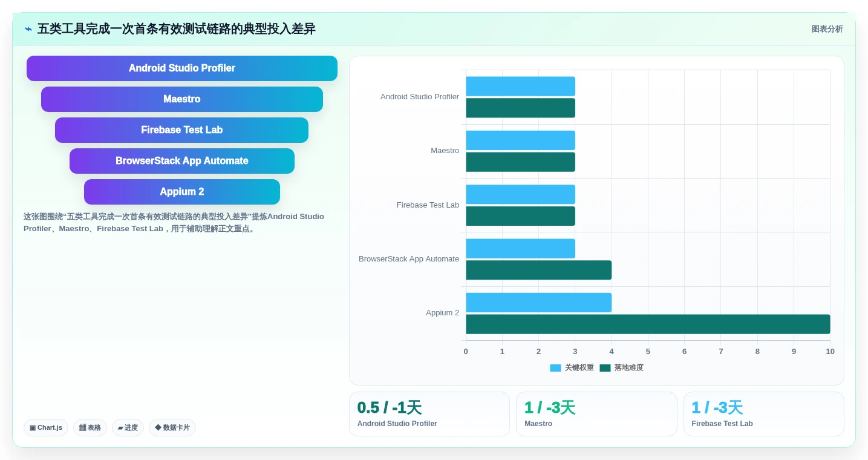This screenshot has height=460, width=868.
Task: Click Maestro's dark green chart bar
Action: point(520,162)
